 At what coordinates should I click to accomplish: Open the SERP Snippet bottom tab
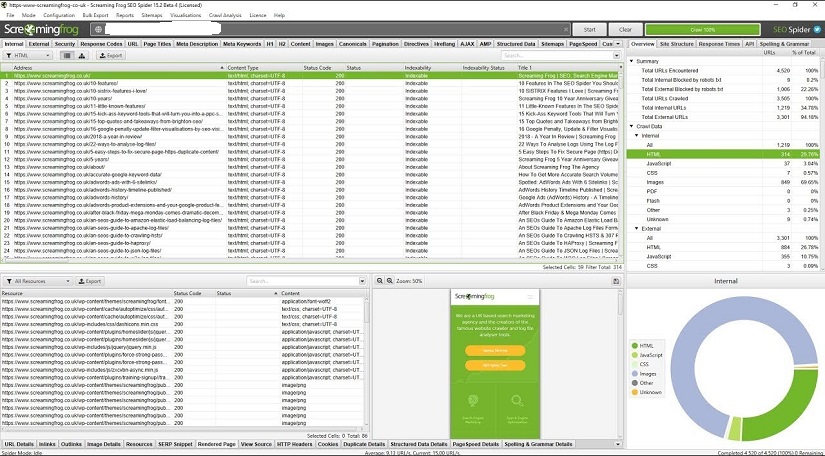175,444
